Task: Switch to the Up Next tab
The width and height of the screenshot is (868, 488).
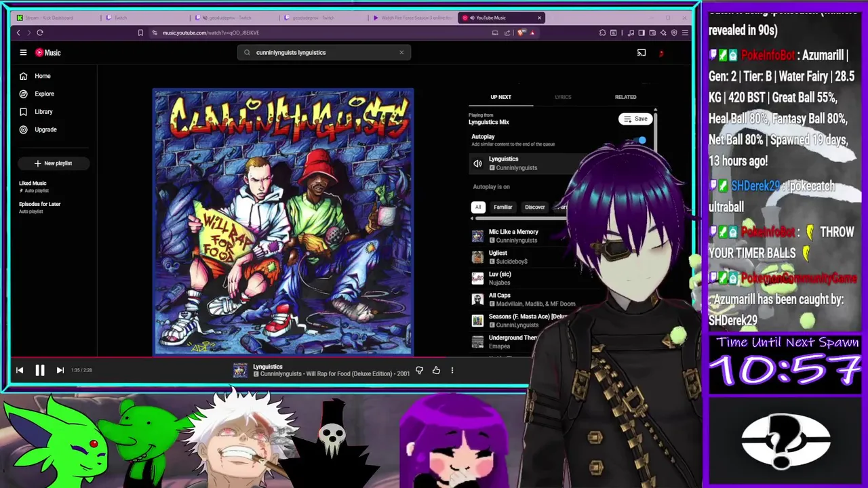Action: point(500,97)
